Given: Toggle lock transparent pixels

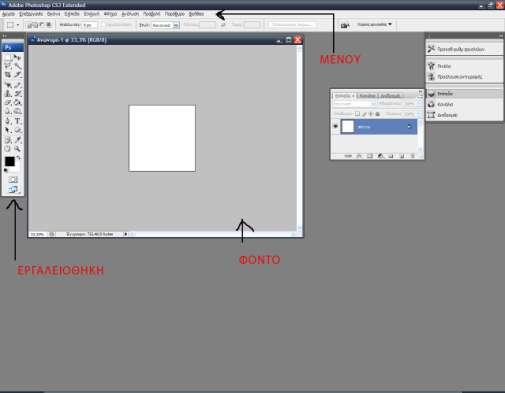Looking at the screenshot, I should 357,114.
